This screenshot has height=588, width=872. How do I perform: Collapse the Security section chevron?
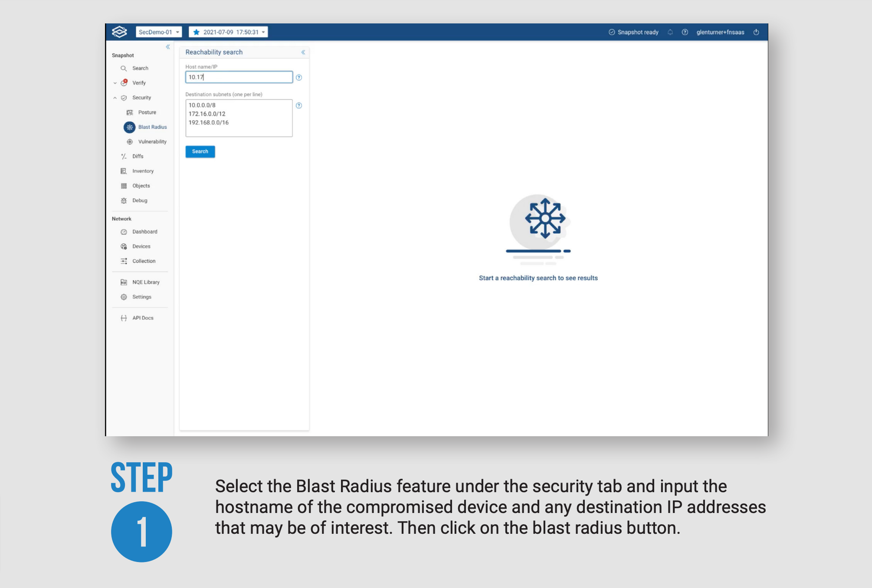[115, 98]
